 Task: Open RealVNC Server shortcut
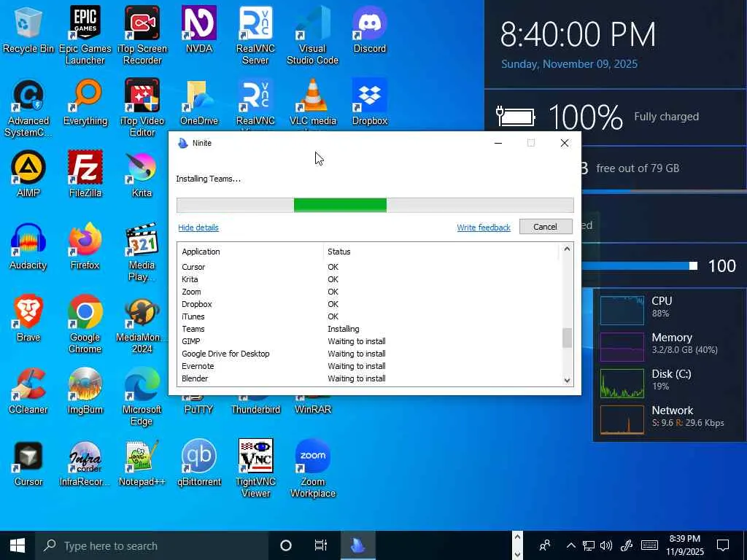[x=256, y=35]
